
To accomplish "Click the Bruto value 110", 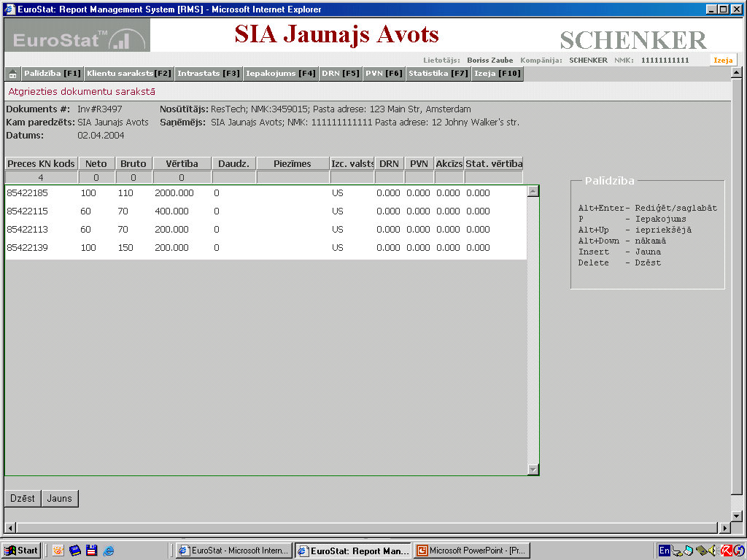I will pos(125,192).
